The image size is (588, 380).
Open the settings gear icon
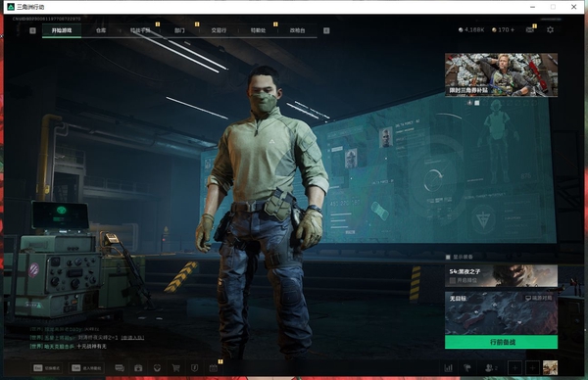click(550, 29)
